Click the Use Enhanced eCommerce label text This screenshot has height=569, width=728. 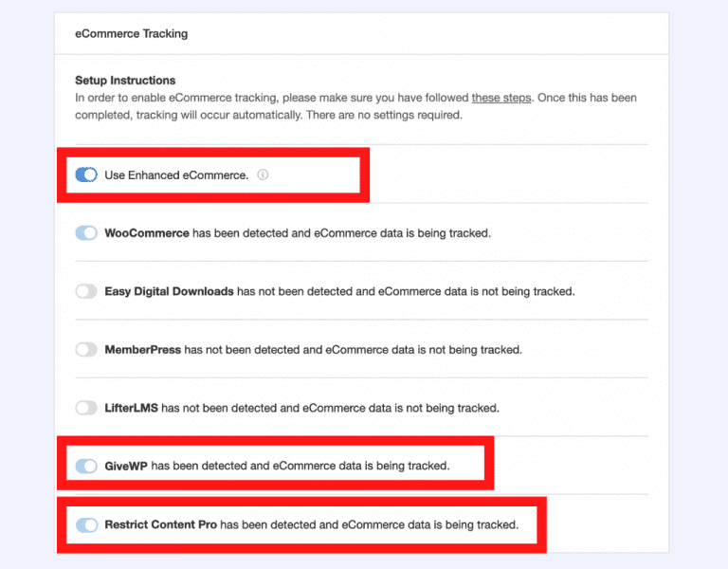coord(176,175)
